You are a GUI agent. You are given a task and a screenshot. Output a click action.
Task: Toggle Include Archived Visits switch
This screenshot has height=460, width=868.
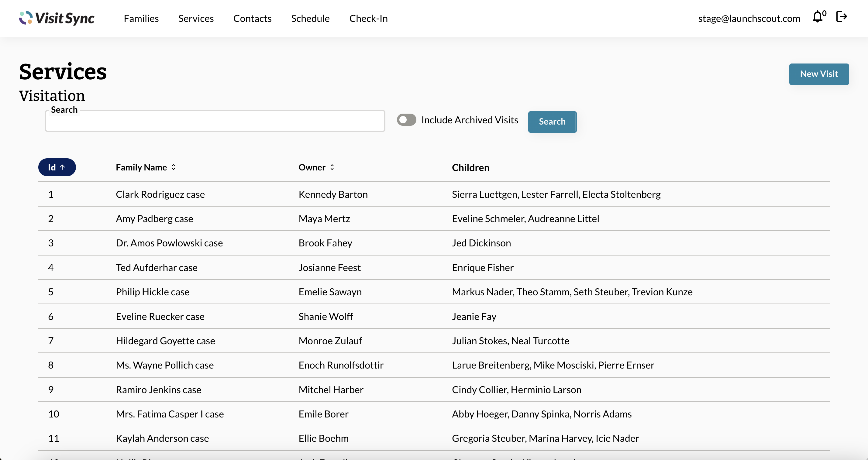coord(406,120)
